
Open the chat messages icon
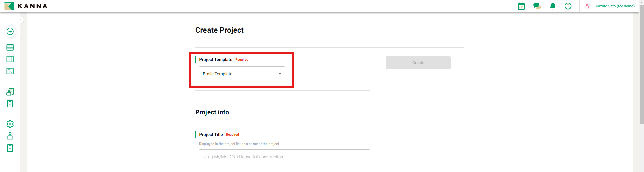pos(537,6)
